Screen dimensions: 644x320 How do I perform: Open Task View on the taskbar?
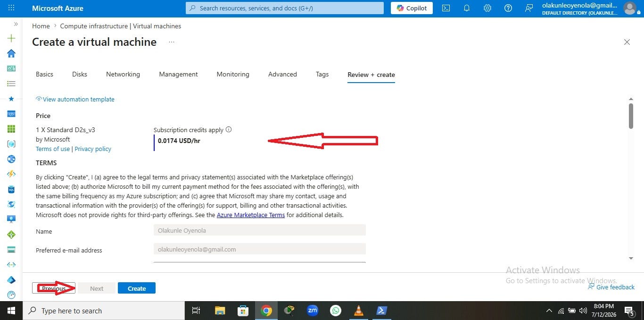coord(196,311)
